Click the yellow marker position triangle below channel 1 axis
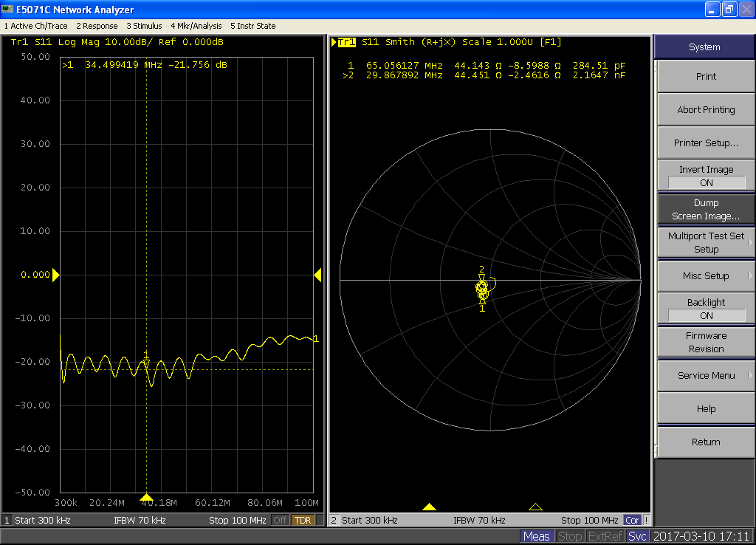Image resolution: width=756 pixels, height=545 pixels. pos(147,497)
